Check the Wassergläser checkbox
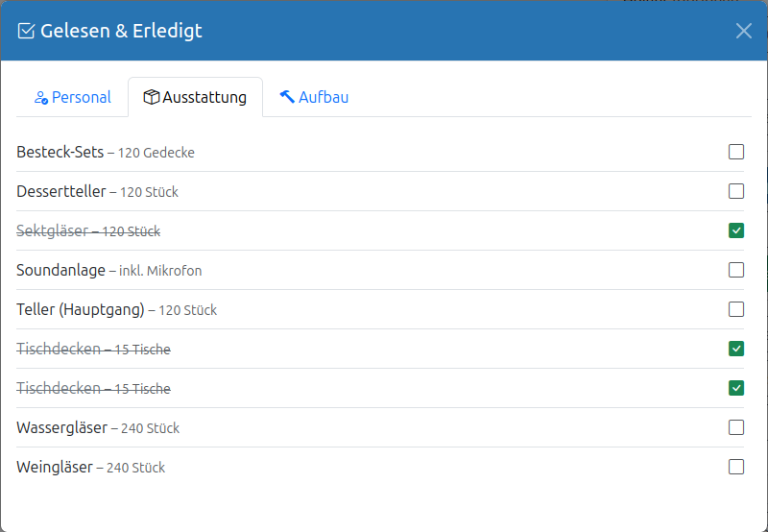 pos(736,427)
